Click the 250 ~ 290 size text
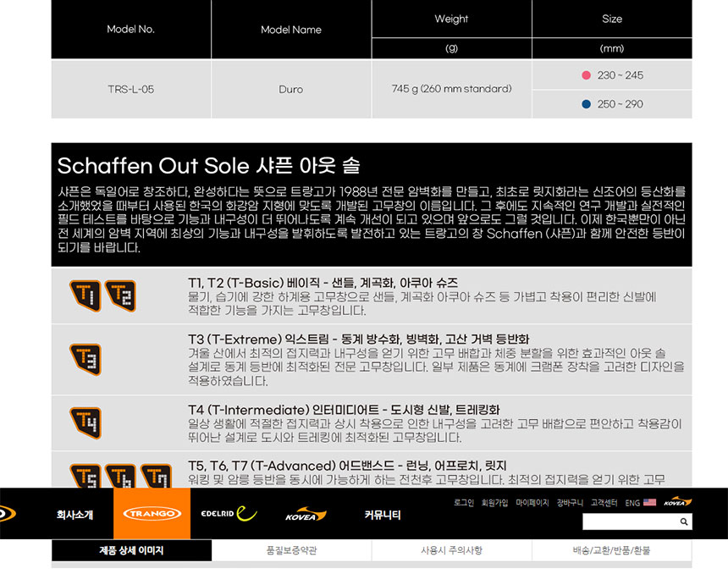Screen dimensions: 728x585 [620, 104]
